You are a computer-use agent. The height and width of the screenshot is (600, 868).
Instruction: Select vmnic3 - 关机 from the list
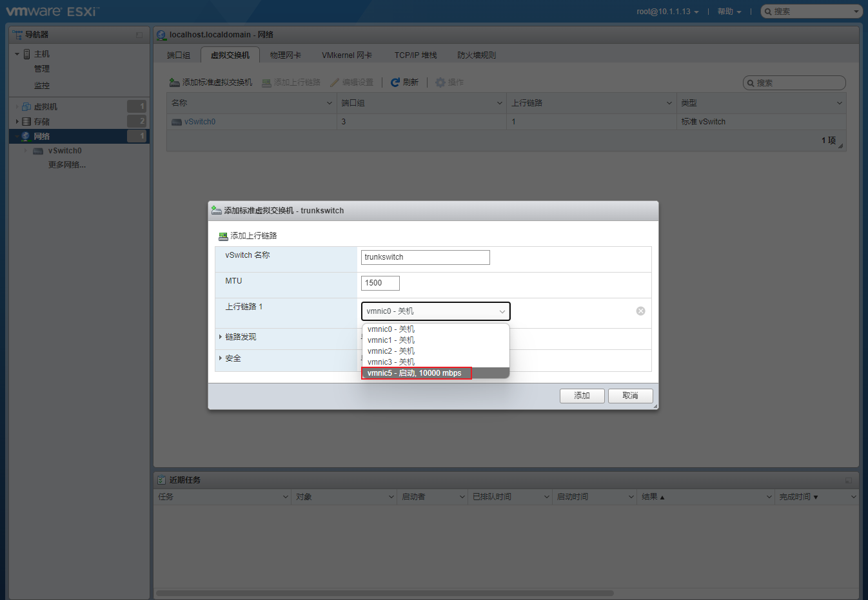click(x=435, y=362)
